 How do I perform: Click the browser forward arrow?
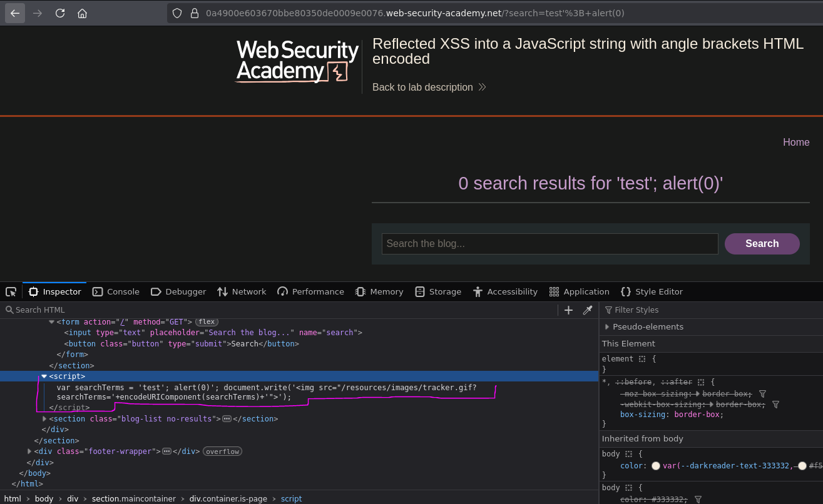point(38,13)
